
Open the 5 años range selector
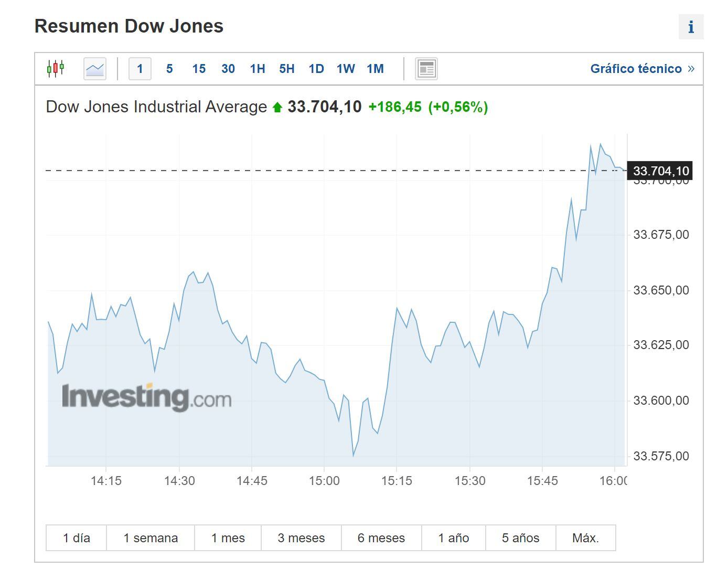(520, 538)
